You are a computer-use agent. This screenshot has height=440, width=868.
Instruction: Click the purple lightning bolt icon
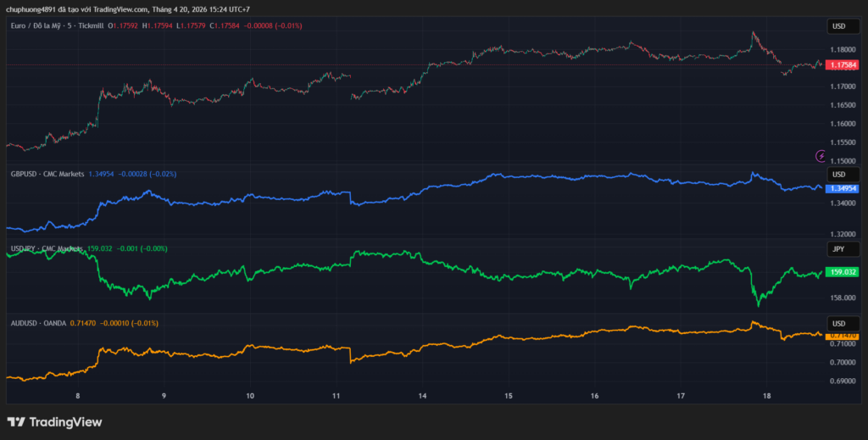(821, 156)
